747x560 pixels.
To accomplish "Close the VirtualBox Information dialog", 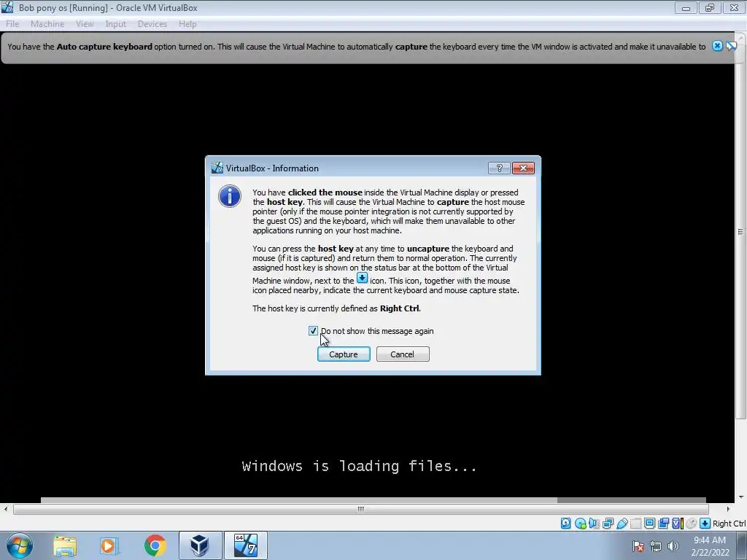I will [x=523, y=168].
